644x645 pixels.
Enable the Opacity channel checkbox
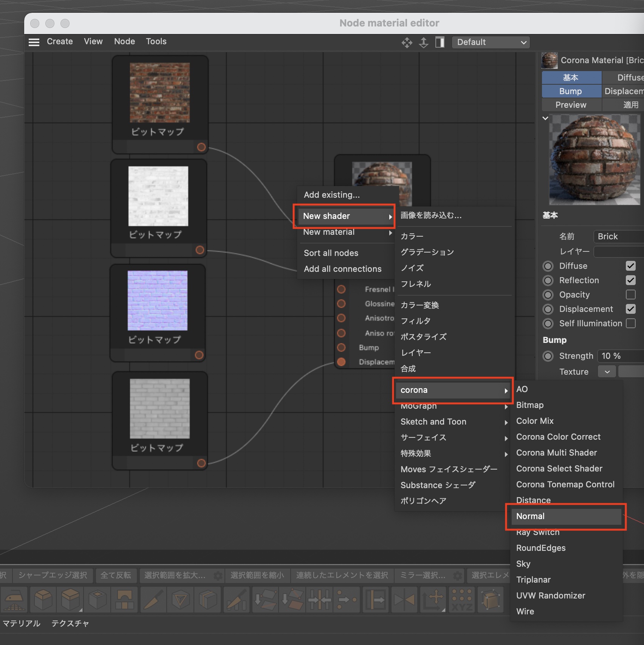[x=630, y=295]
